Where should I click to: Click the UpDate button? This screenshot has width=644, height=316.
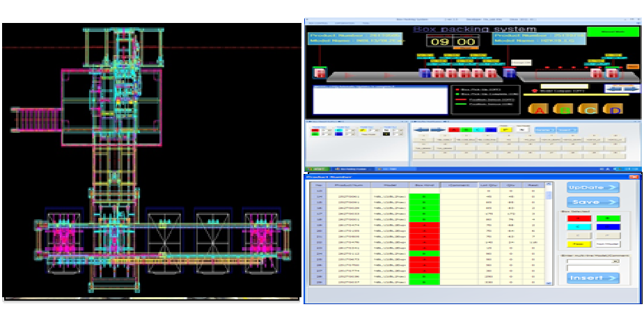point(592,187)
